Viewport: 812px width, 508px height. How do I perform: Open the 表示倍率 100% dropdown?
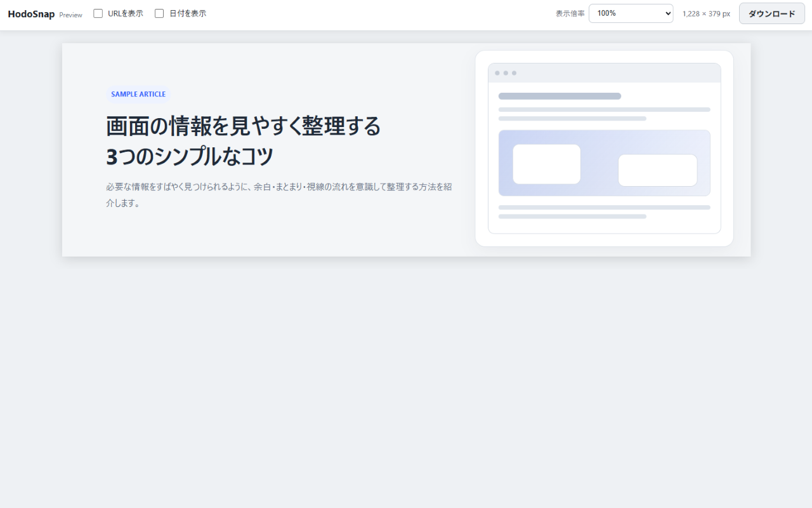click(631, 13)
